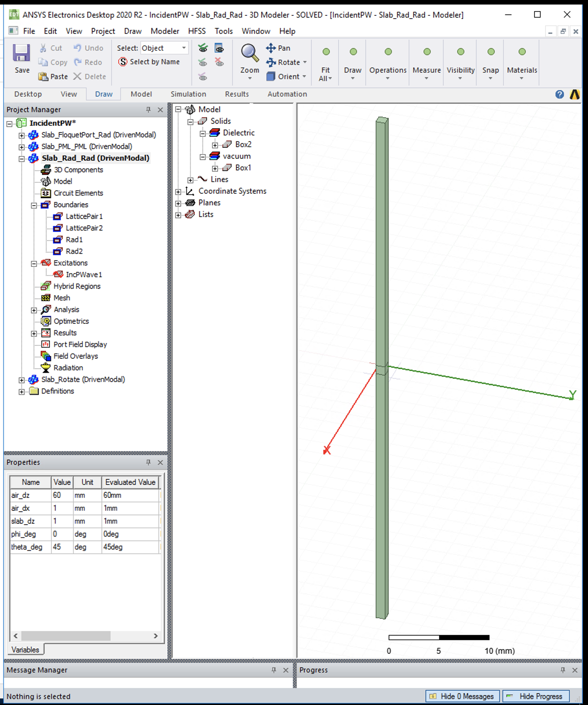Click the Undo arrow icon
588x705 pixels.
tap(77, 48)
